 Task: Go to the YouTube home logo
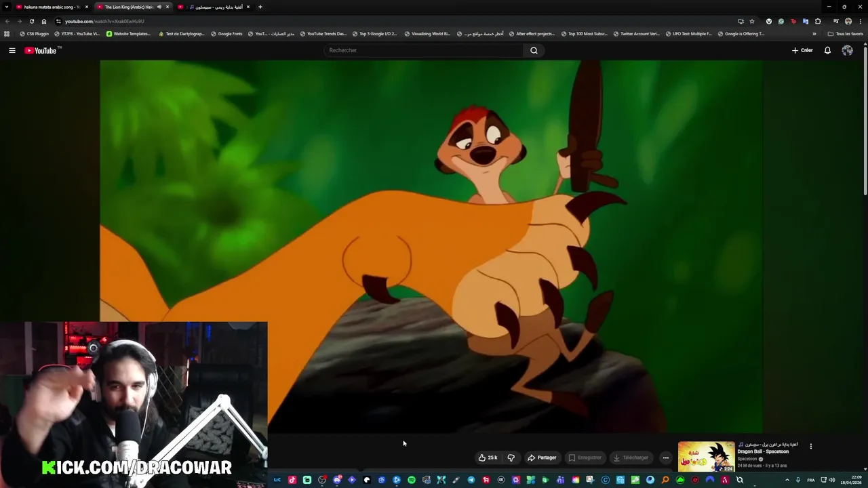point(43,50)
